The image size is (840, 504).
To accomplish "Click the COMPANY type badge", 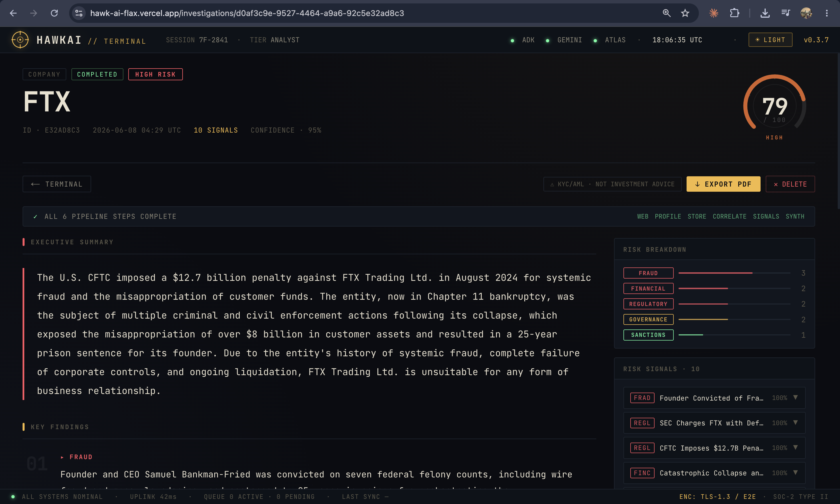I will coord(44,74).
